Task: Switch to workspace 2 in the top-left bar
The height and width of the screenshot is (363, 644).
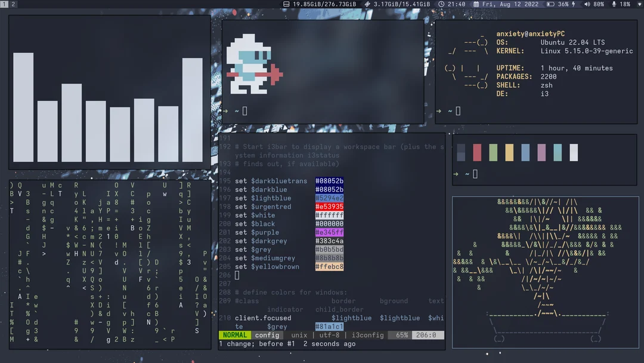Action: click(13, 4)
